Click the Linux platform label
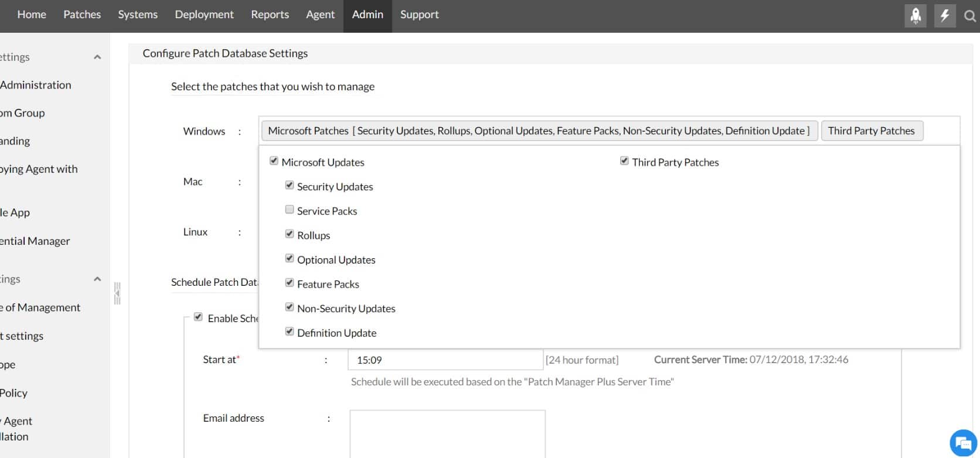The width and height of the screenshot is (980, 458). pos(195,232)
